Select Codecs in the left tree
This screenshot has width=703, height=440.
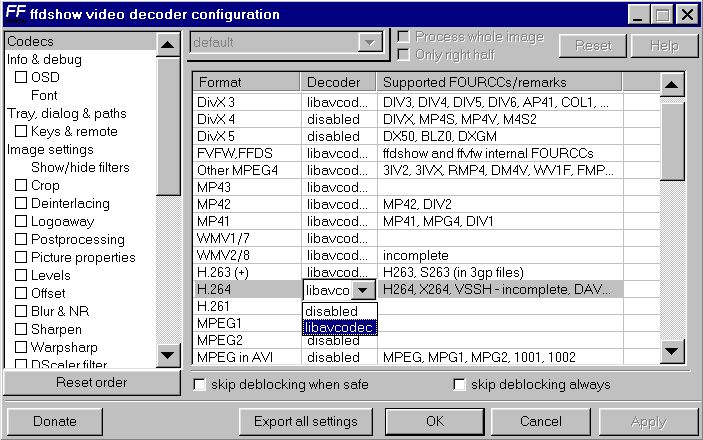pos(81,41)
